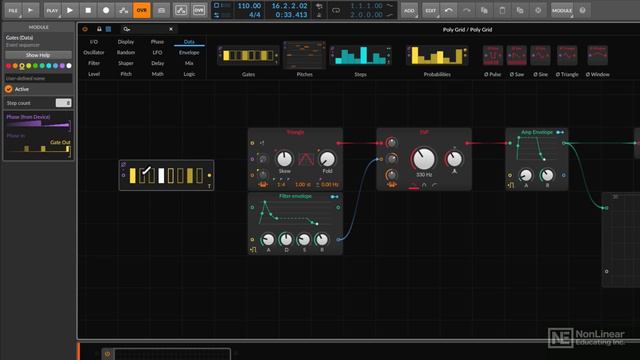Select the Pitches module thumbnail

coord(304,56)
